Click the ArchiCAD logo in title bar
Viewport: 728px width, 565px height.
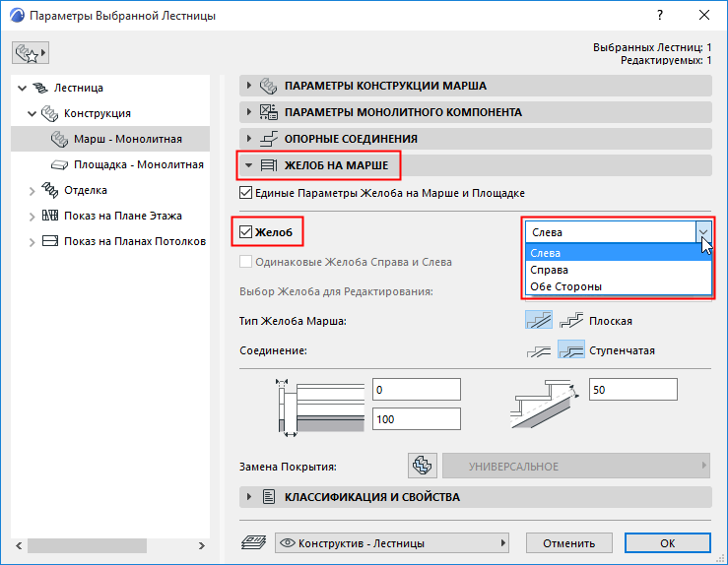(x=17, y=16)
